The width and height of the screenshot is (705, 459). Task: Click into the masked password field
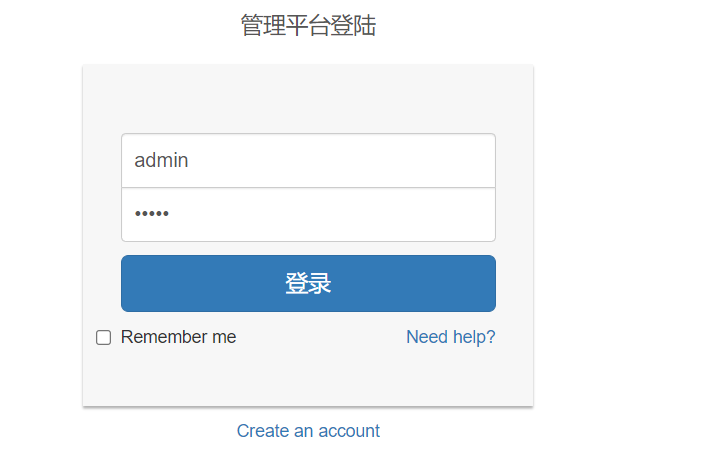click(x=308, y=214)
